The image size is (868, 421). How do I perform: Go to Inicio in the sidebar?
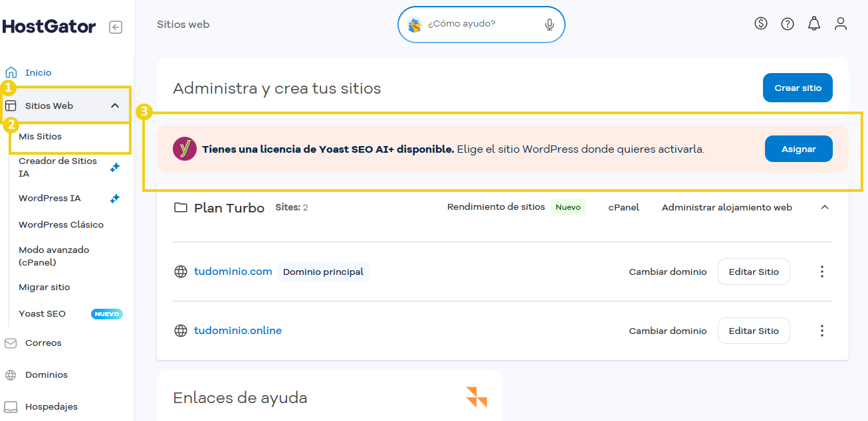tap(39, 73)
